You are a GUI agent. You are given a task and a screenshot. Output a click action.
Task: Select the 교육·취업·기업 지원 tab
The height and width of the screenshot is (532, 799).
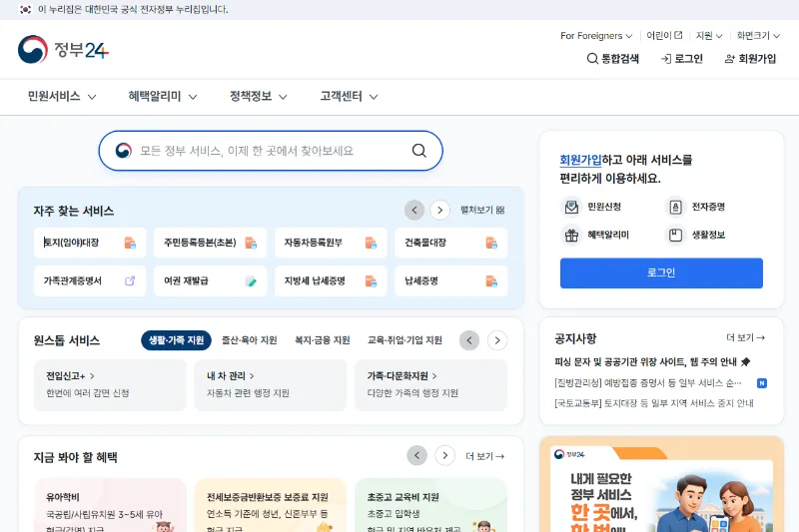(x=405, y=340)
